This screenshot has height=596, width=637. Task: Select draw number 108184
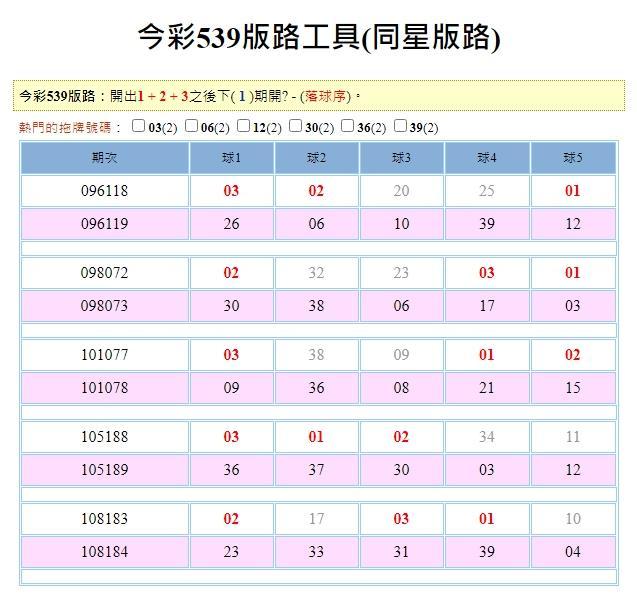point(104,552)
